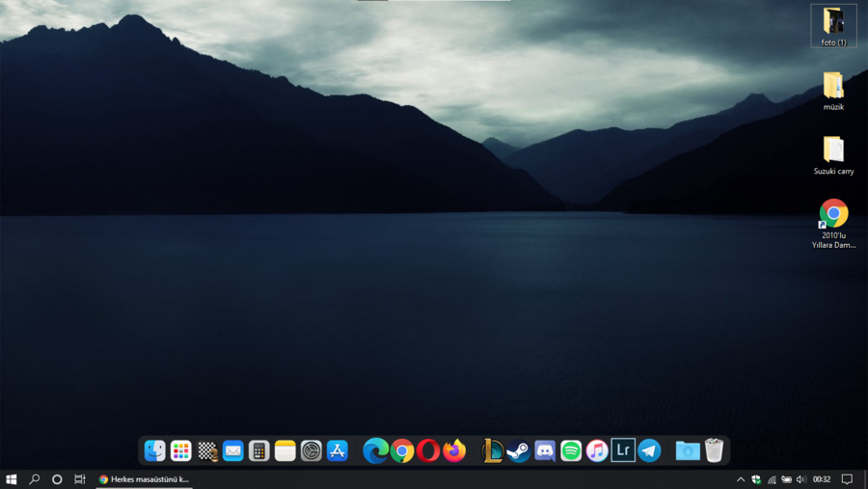Open System Preferences gear in dock

(x=312, y=450)
